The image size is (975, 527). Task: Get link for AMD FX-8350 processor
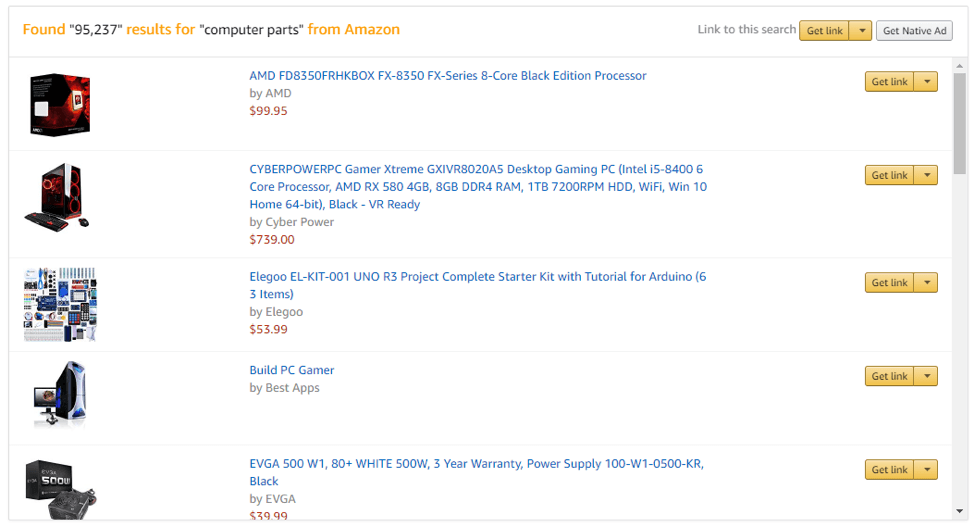tap(889, 82)
